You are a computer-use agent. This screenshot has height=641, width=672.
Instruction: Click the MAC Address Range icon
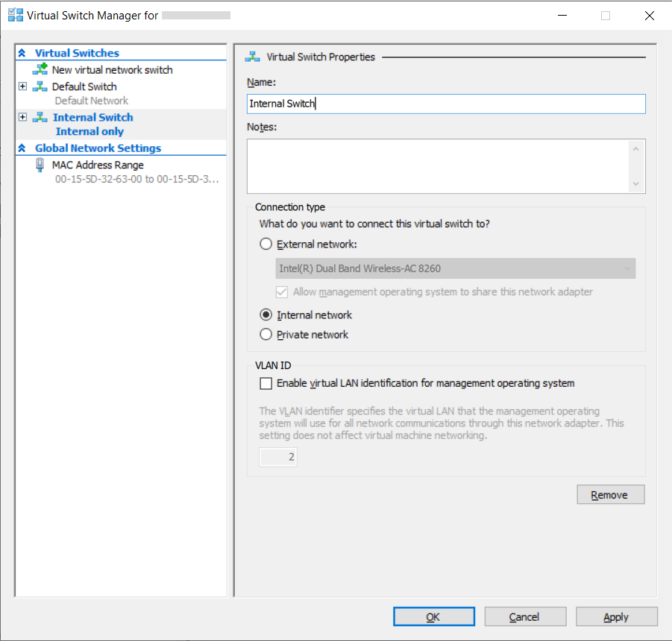[x=40, y=165]
